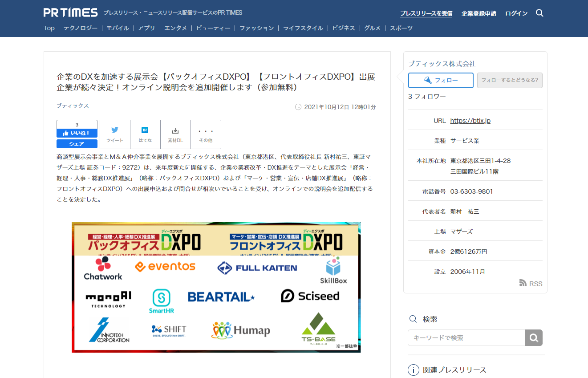Go to the Top menu item
The height and width of the screenshot is (378, 588).
[x=49, y=28]
